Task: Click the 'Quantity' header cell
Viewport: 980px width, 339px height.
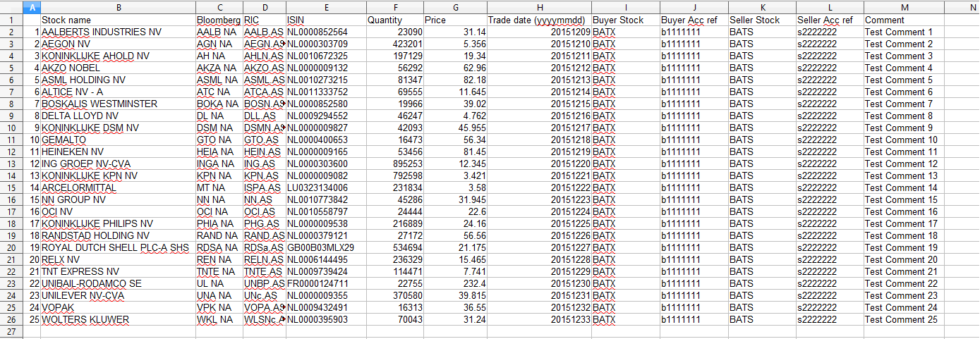Action: click(x=395, y=20)
